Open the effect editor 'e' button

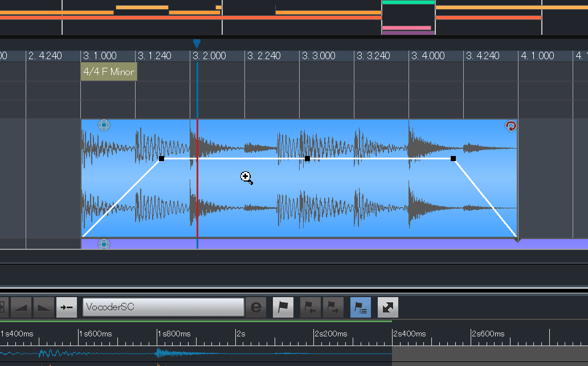click(x=256, y=307)
